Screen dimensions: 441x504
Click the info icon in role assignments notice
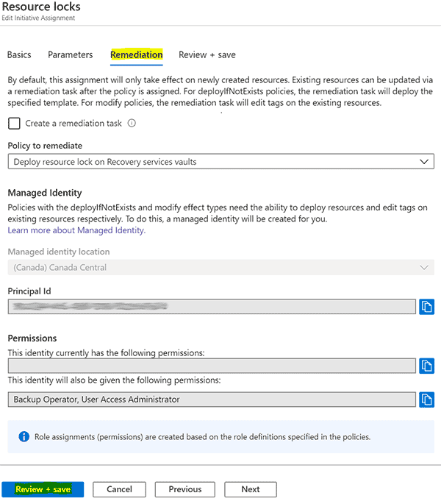(24, 437)
